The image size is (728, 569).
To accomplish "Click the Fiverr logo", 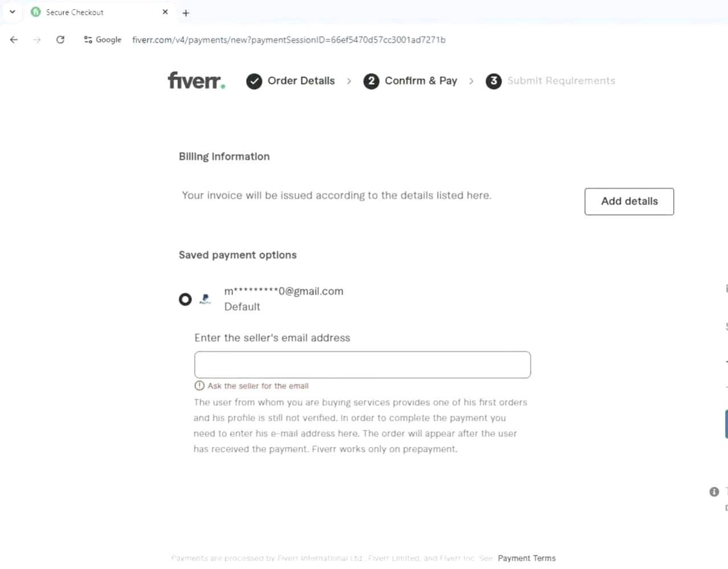I will [x=196, y=80].
